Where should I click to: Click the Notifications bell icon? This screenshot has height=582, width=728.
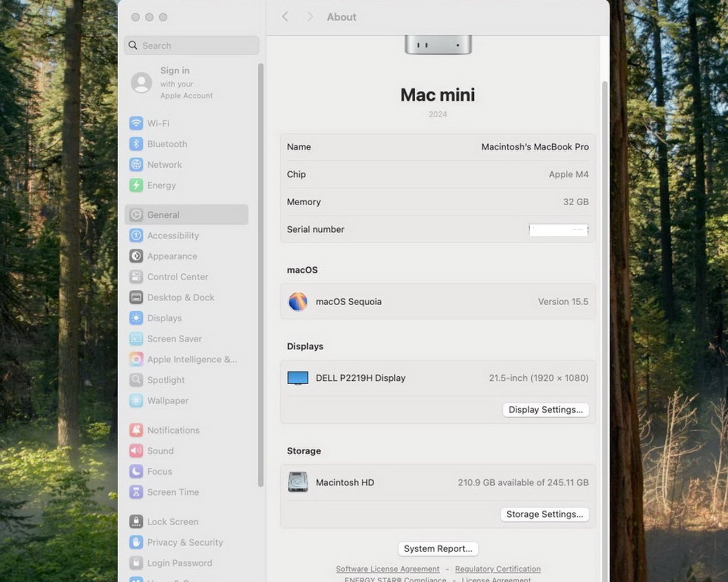click(x=136, y=430)
